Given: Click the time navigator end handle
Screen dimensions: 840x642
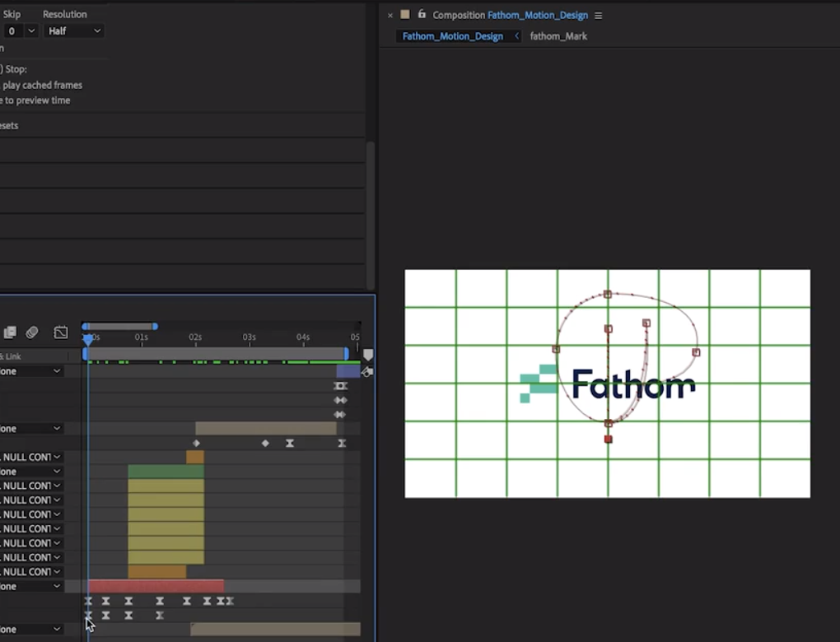Looking at the screenshot, I should point(155,326).
